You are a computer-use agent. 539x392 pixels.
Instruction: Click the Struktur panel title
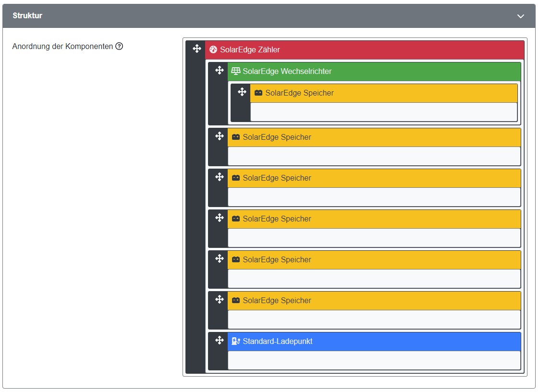point(27,15)
